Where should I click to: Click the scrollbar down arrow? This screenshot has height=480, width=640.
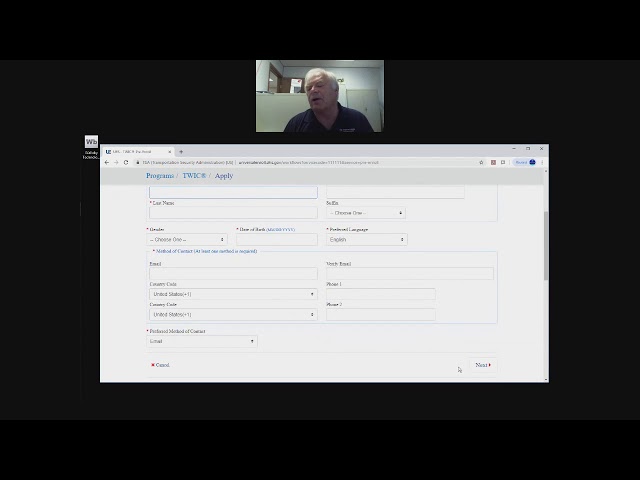pyautogui.click(x=546, y=380)
